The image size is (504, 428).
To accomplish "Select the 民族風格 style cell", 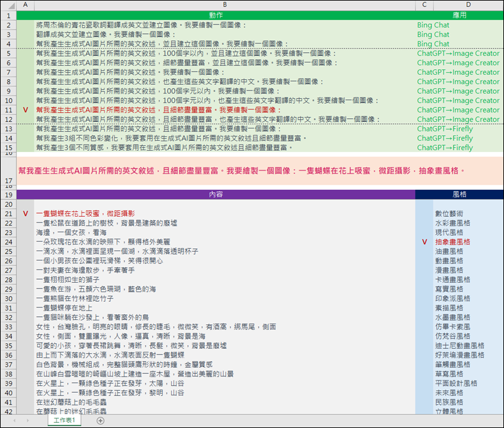I will (x=468, y=402).
